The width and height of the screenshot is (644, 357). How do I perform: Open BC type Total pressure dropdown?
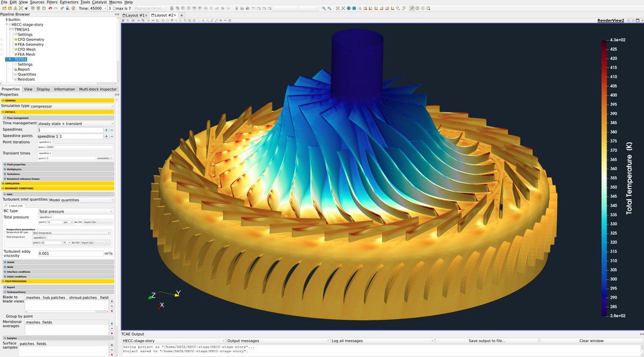(x=75, y=212)
